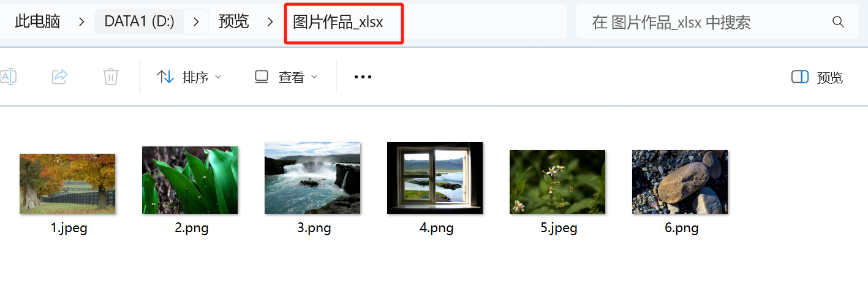Screen dimensions: 868x302
Task: Open the 排序 sort dropdown
Action: tap(189, 77)
